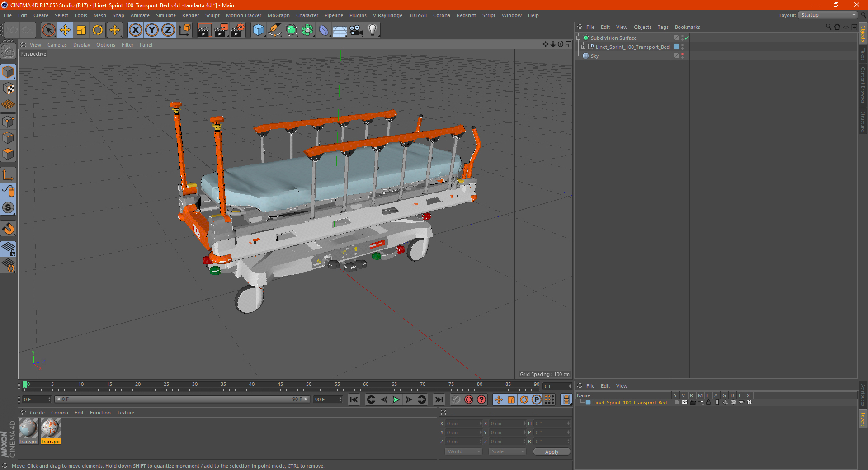The image size is (868, 470).
Task: Add Floor environment object icon
Action: click(x=340, y=30)
